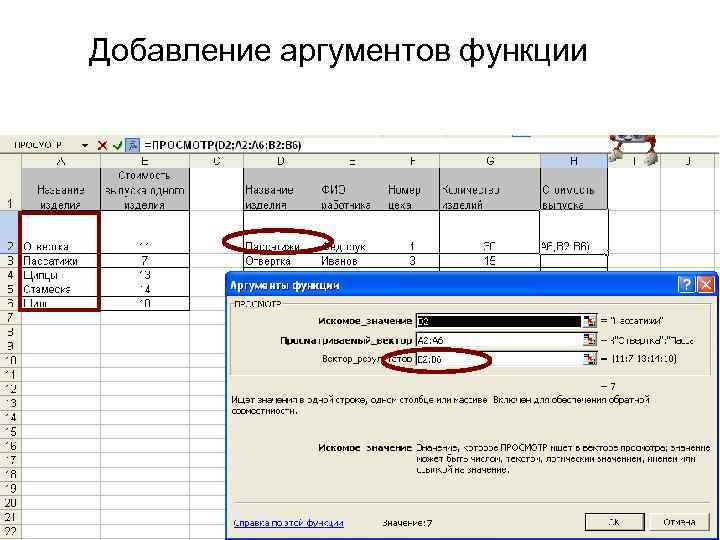Select column H header

(574, 161)
